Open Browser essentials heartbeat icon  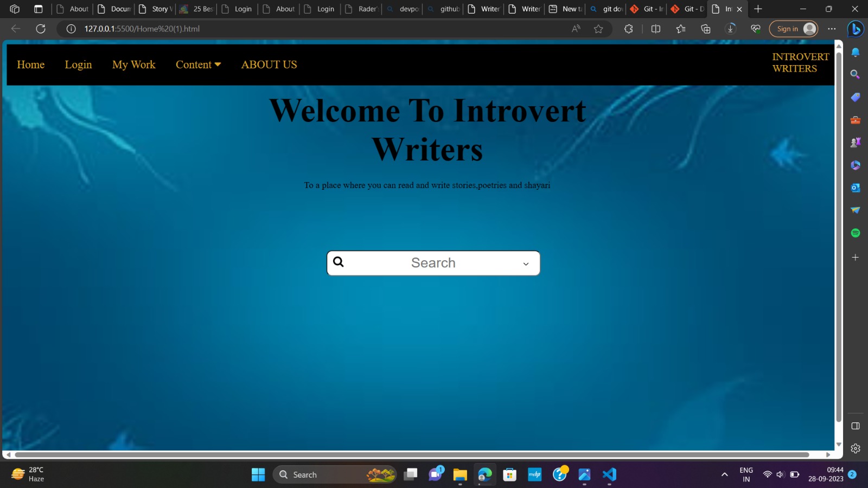pos(756,29)
